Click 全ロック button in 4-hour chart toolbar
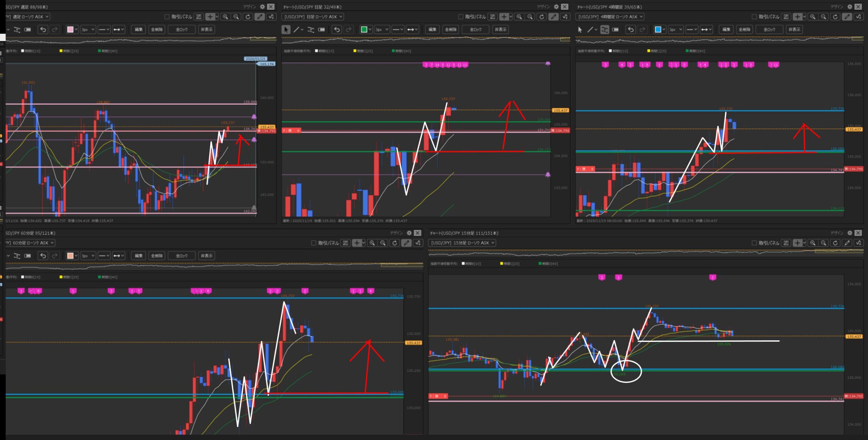 tap(769, 30)
